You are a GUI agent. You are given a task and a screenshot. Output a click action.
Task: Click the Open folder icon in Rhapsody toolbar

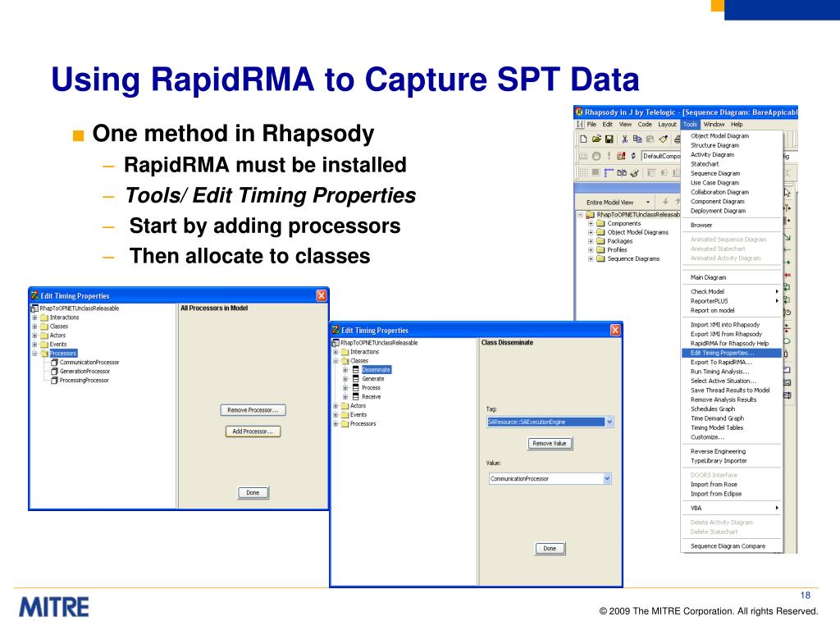tap(596, 139)
